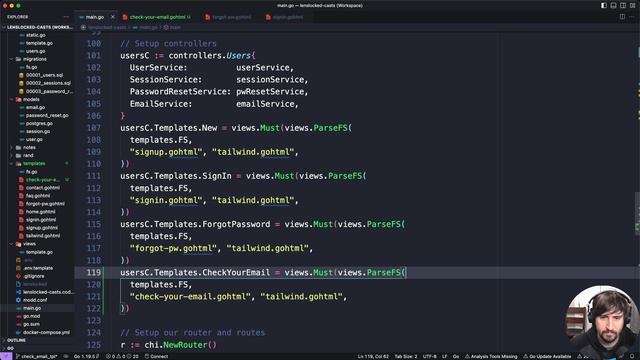The height and width of the screenshot is (360, 640).
Task: Open email.go in models
Action: pyautogui.click(x=35, y=107)
